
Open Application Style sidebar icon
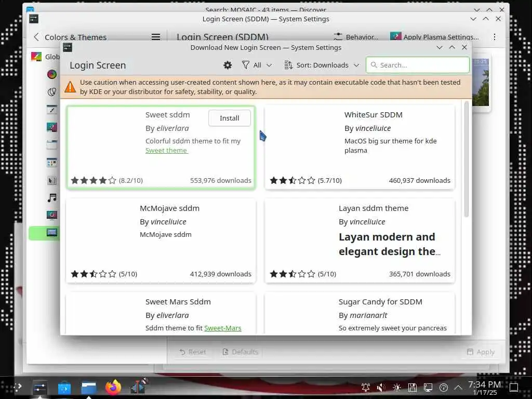(x=52, y=109)
